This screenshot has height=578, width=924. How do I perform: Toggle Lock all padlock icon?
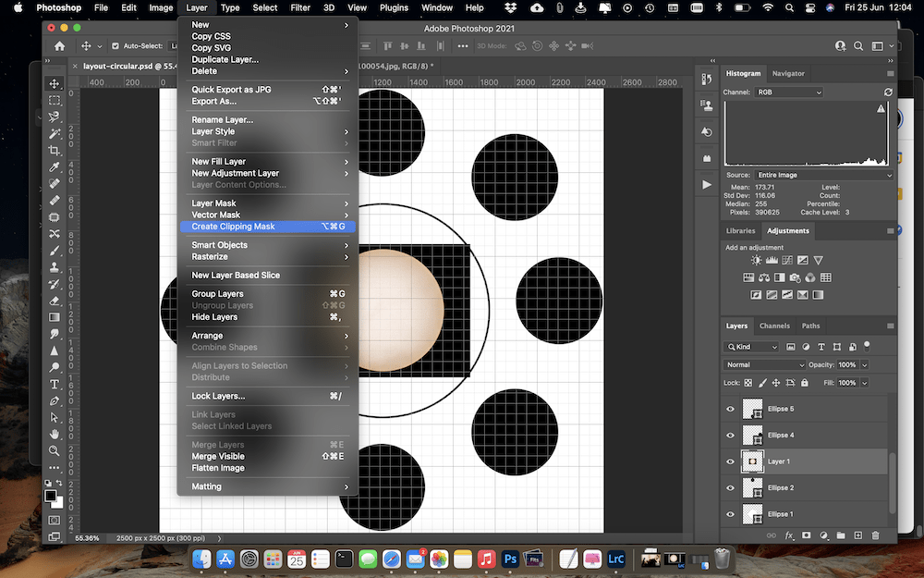(805, 383)
